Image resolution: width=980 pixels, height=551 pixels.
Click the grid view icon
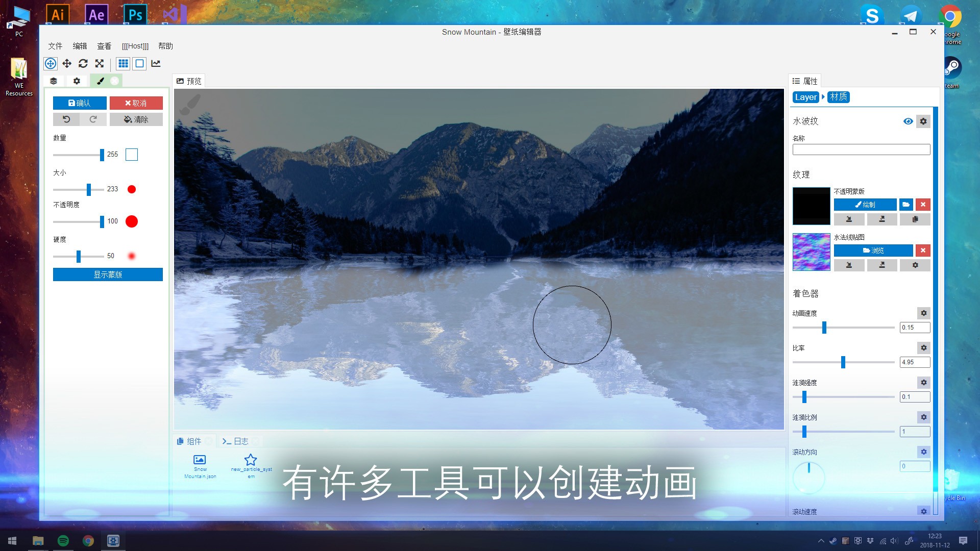coord(123,63)
